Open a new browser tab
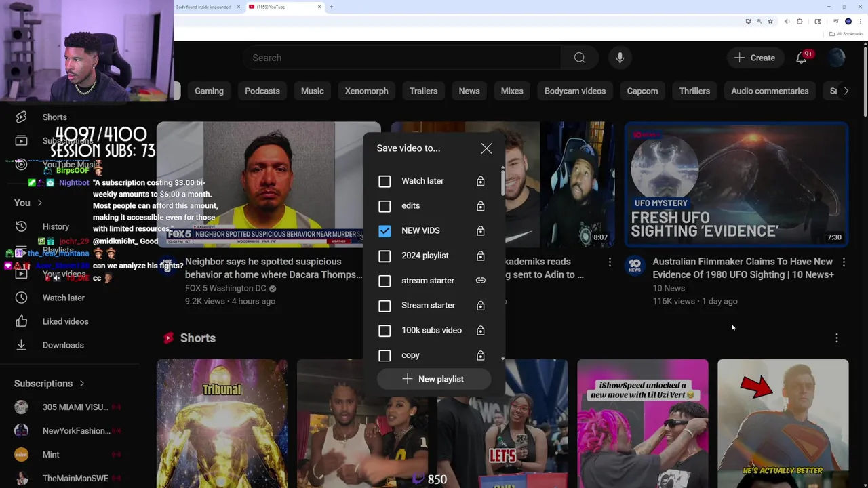 click(x=332, y=7)
